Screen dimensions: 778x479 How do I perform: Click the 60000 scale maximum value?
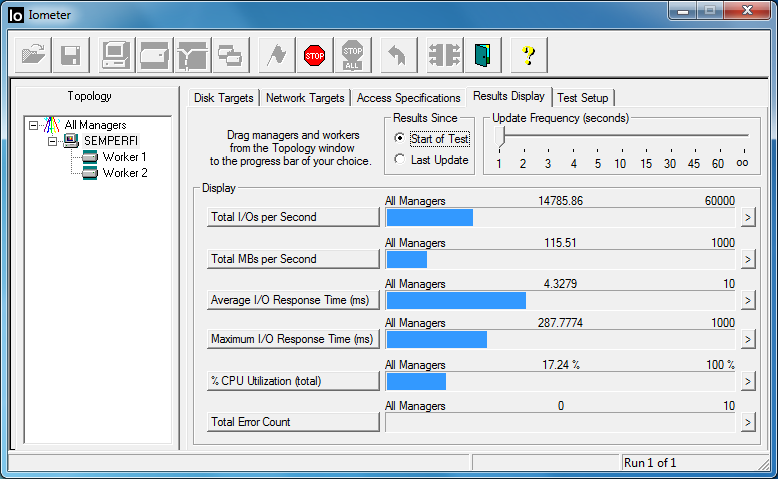tap(719, 201)
